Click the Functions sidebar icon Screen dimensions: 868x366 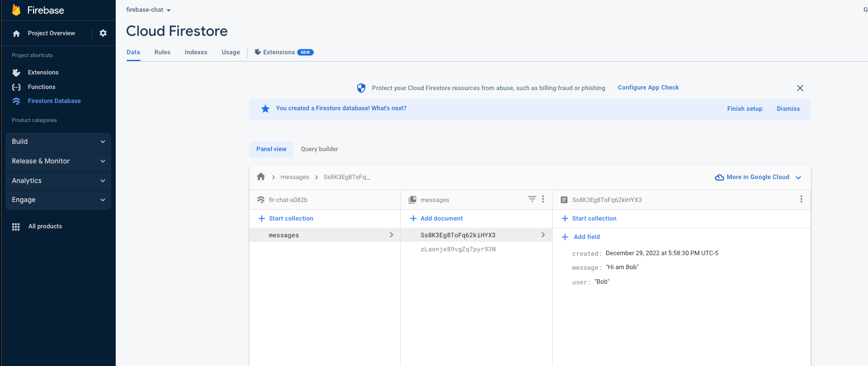[x=16, y=87]
